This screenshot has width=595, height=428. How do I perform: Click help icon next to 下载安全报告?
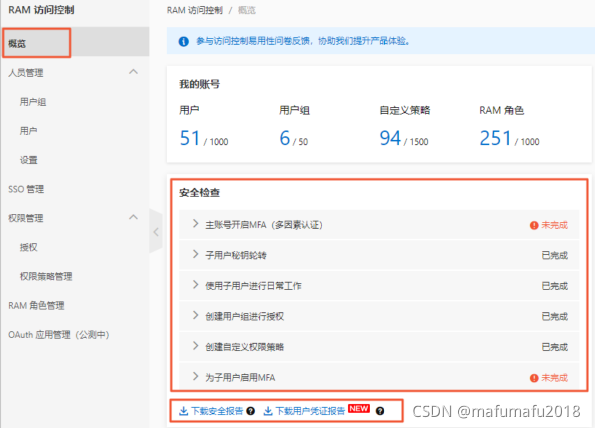pyautogui.click(x=250, y=411)
